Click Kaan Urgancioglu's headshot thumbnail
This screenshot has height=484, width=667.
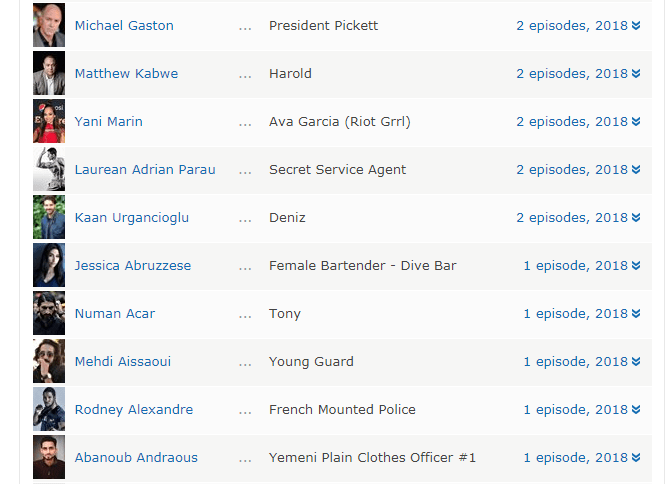coord(49,217)
